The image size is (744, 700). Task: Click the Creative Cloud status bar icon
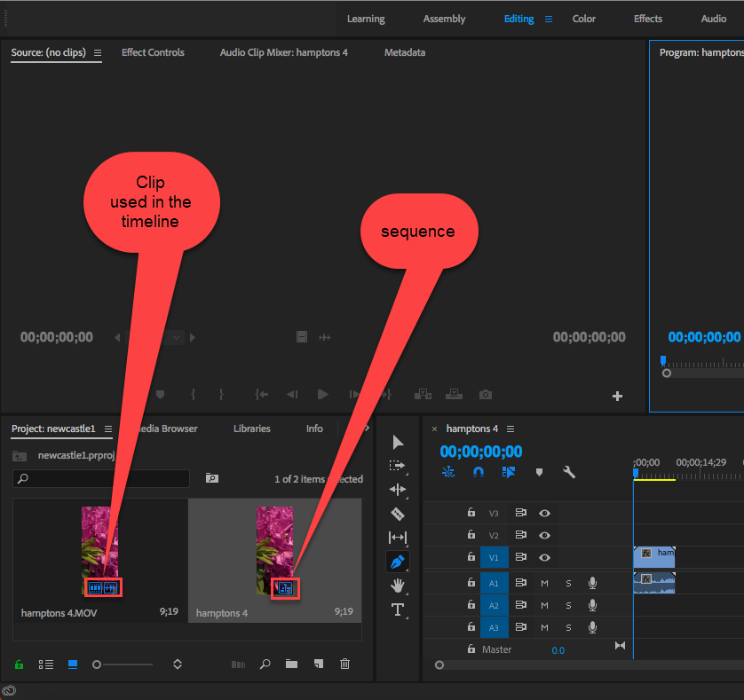click(9, 690)
